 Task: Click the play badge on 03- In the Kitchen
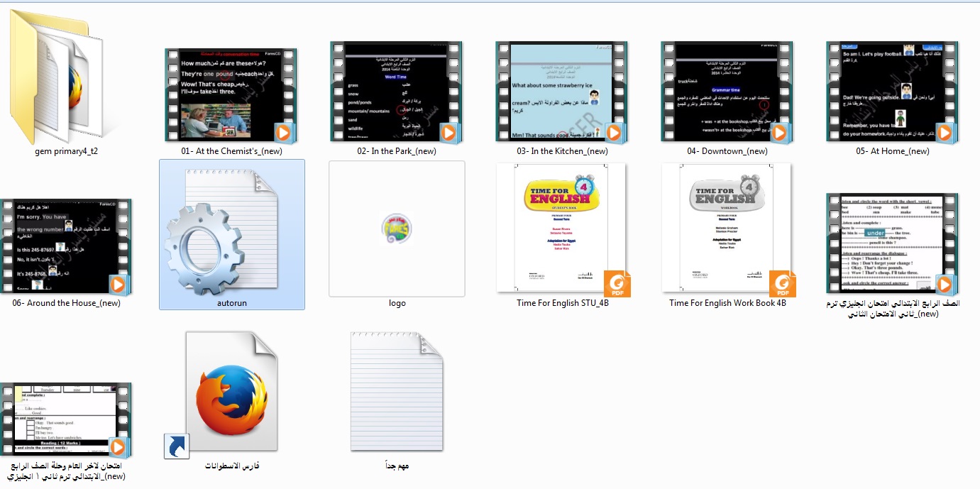tap(614, 133)
